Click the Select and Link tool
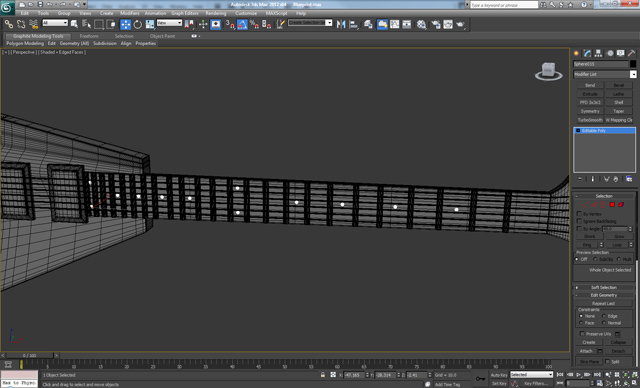640x388 pixels. [x=9, y=24]
